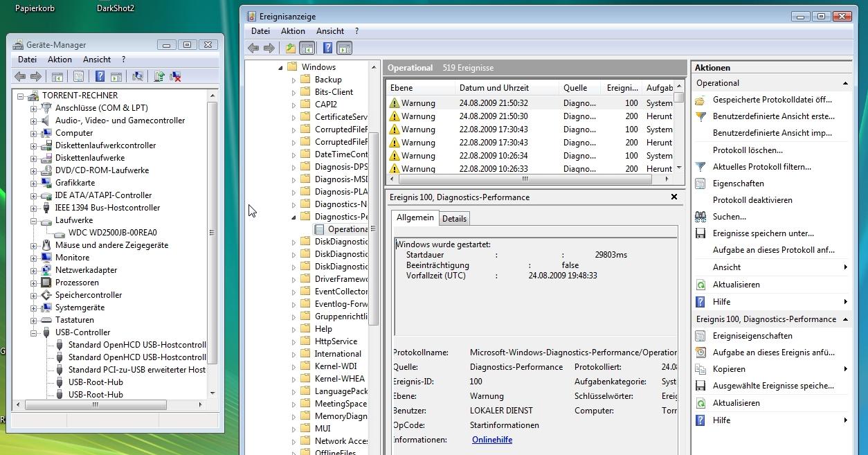Image resolution: width=868 pixels, height=455 pixels.
Task: Open Aktion menu in Geräte-Manager
Action: click(60, 60)
